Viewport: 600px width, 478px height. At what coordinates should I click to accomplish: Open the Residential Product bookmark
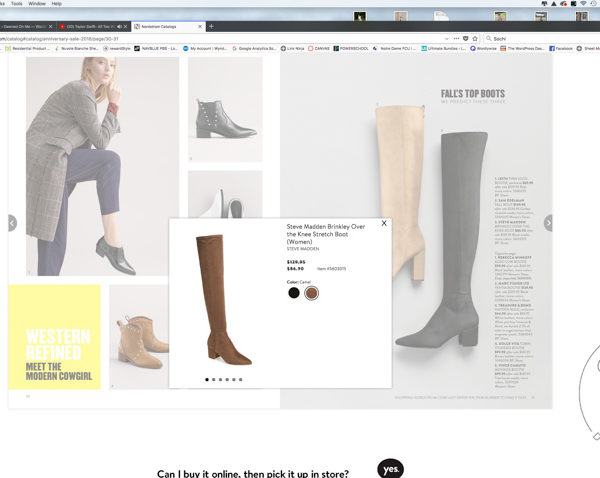coord(28,49)
